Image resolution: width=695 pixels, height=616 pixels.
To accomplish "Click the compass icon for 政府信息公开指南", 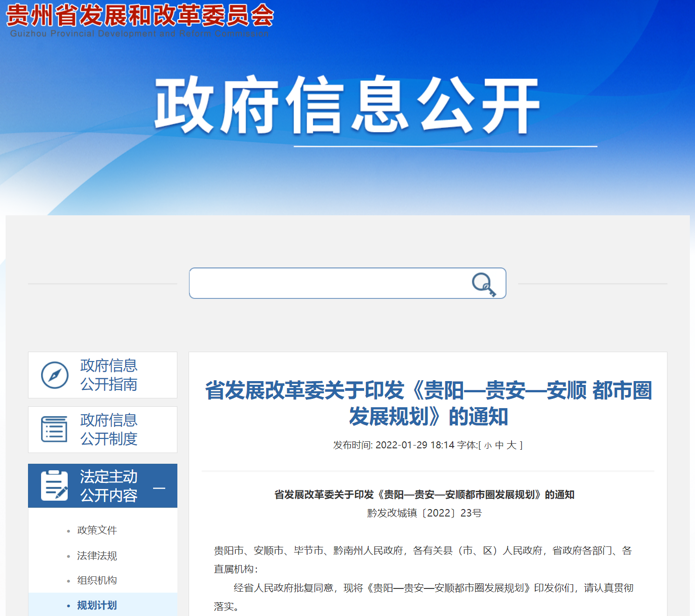I will tap(55, 375).
